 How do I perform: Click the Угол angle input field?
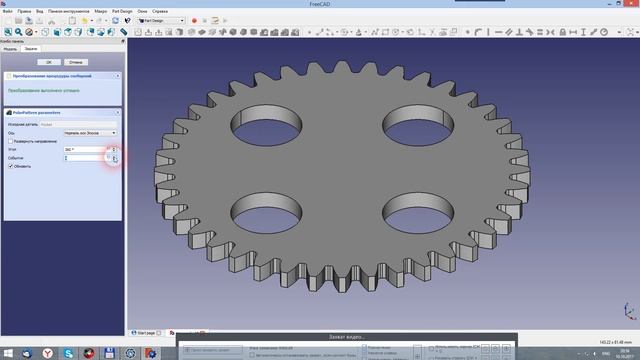pyautogui.click(x=87, y=149)
